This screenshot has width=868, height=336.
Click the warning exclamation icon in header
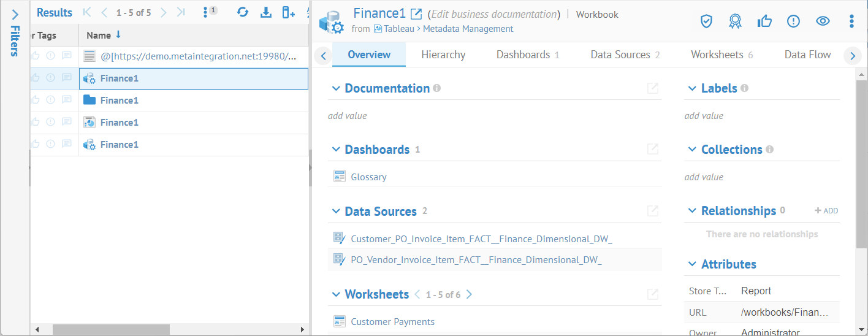pos(793,21)
